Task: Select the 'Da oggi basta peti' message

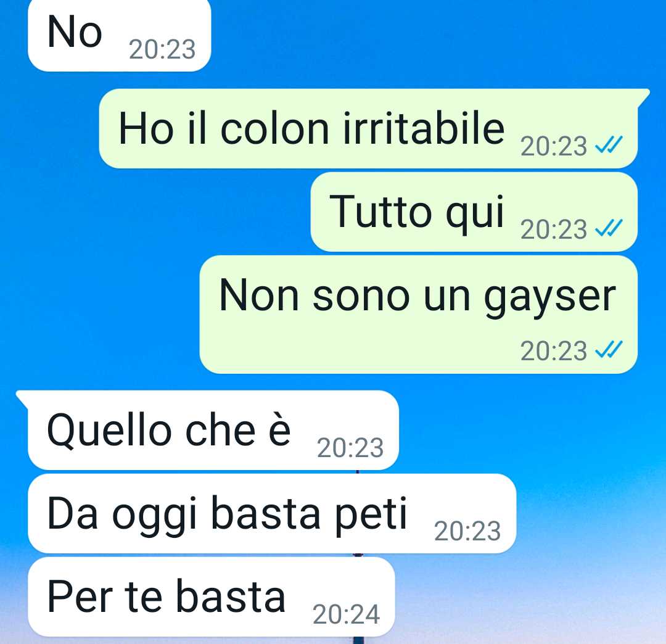Action: click(272, 513)
